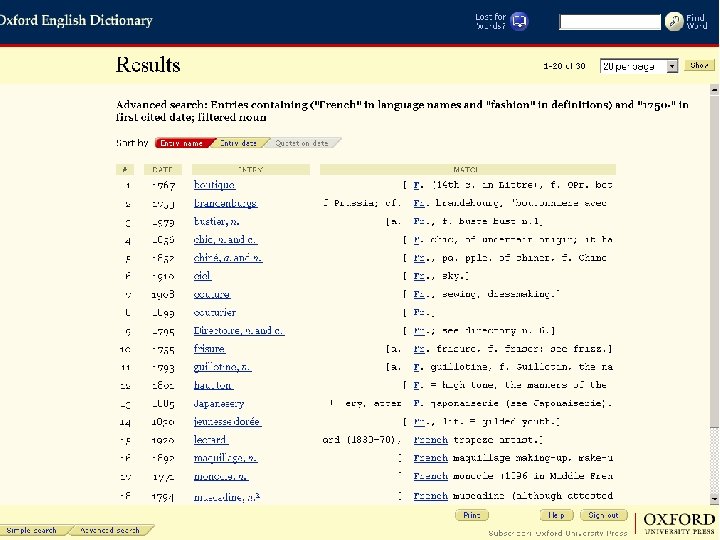The width and height of the screenshot is (720, 540).
Task: Open the Japanesery entry
Action: [x=219, y=404]
